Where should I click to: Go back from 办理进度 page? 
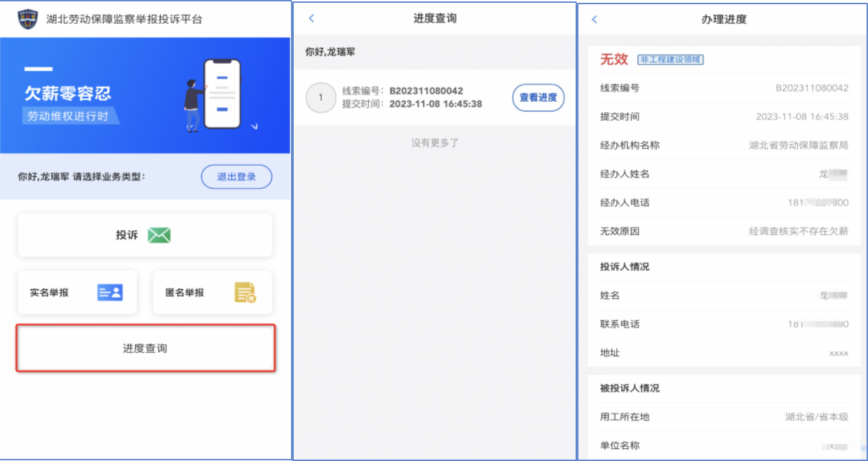595,20
